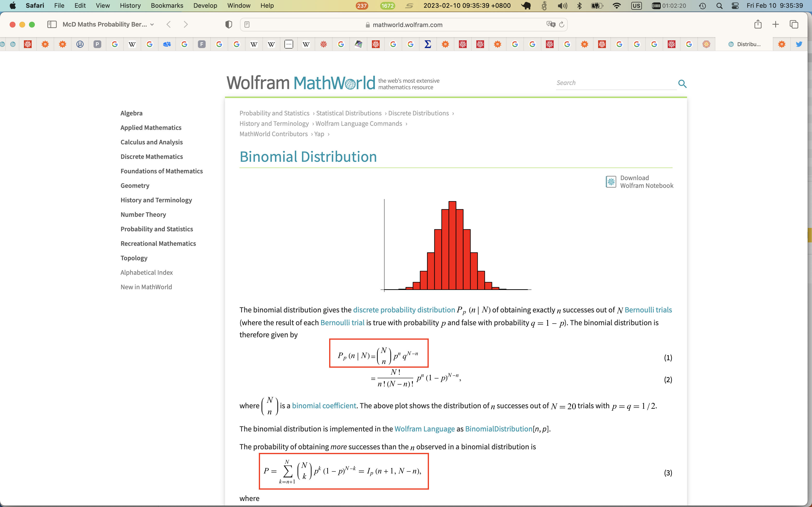The width and height of the screenshot is (812, 507).
Task: Click the MathWorld search magnifier icon
Action: (x=682, y=84)
